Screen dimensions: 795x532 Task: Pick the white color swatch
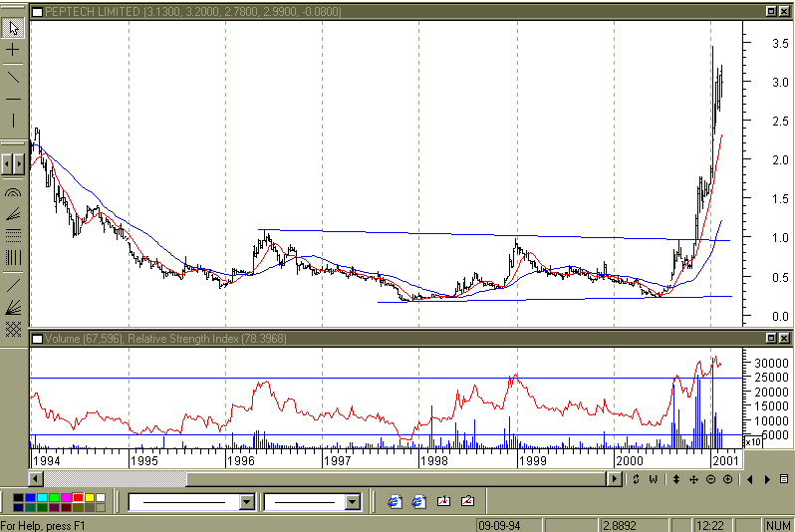101,497
